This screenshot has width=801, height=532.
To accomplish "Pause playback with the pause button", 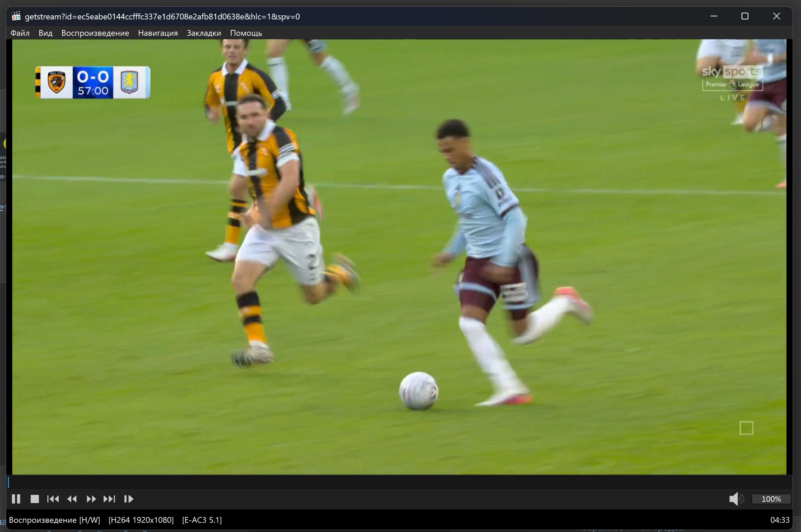I will 16,499.
